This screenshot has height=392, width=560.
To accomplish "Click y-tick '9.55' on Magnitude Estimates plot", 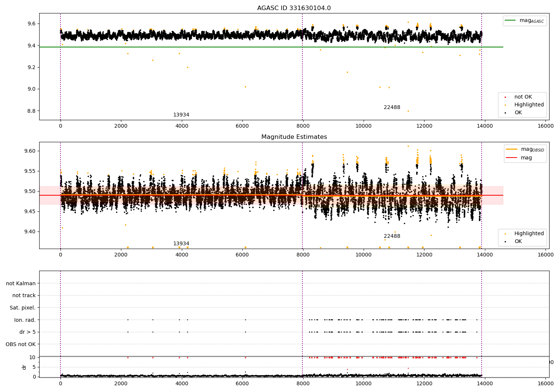I will tap(30, 171).
